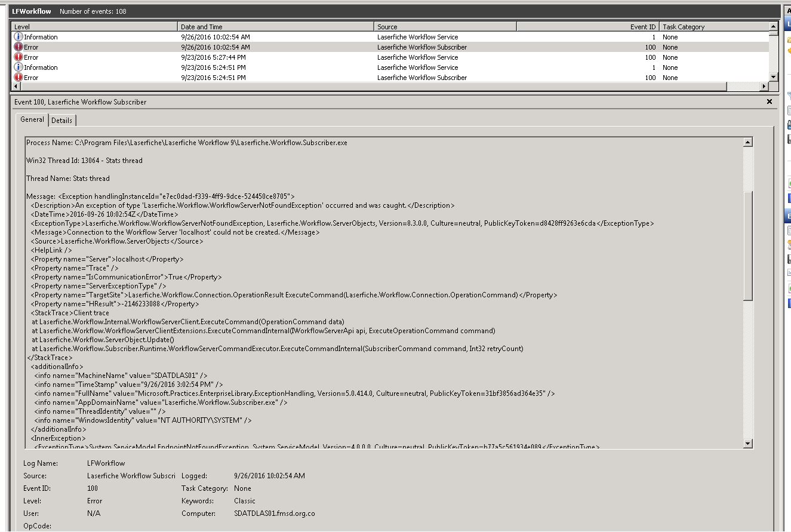
Task: Select the 9/23/2016 5:24:51 PM Workflow Subscriber event
Action: pos(390,78)
